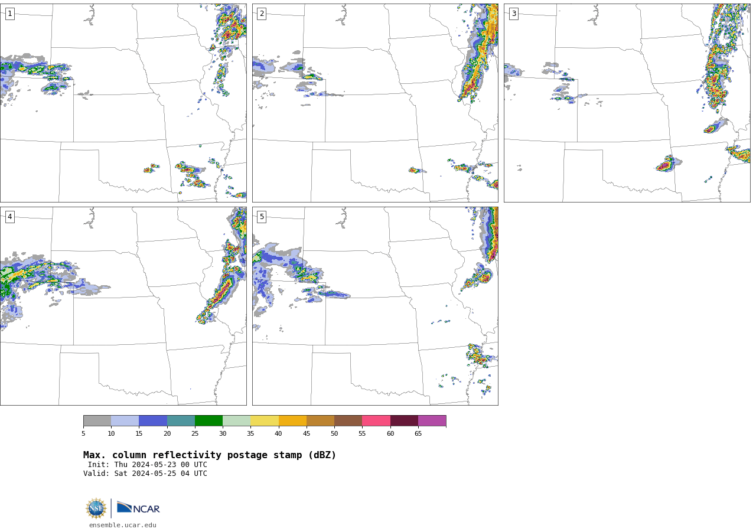Viewport: 756px width, 532px height.
Task: Select the brown 50-55 dBZ swatch
Action: coord(348,420)
